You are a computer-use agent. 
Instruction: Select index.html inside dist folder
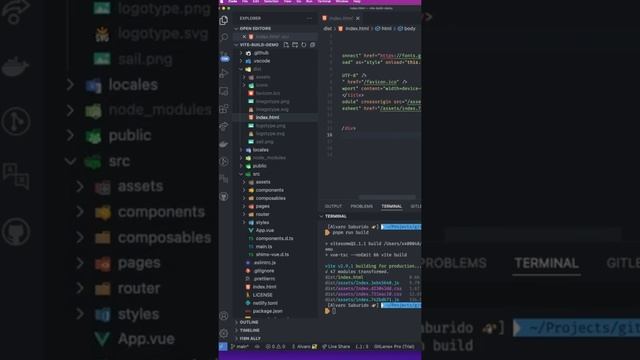pos(276,118)
